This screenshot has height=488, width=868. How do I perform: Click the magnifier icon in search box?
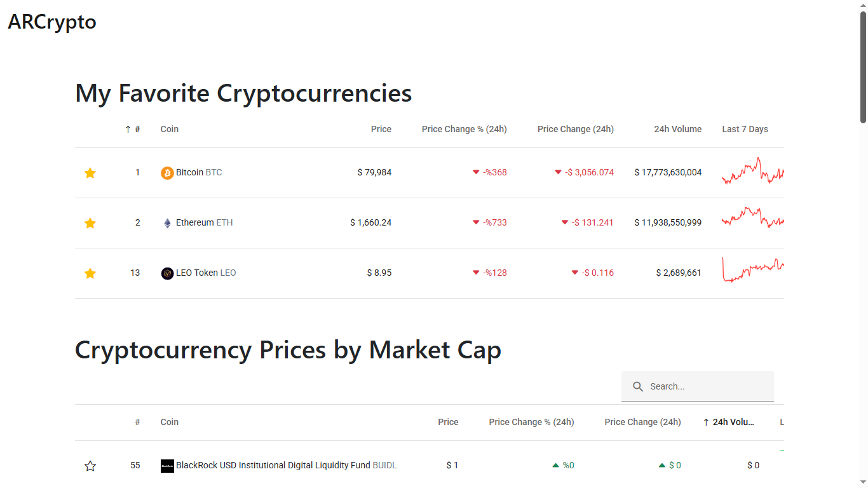click(638, 386)
